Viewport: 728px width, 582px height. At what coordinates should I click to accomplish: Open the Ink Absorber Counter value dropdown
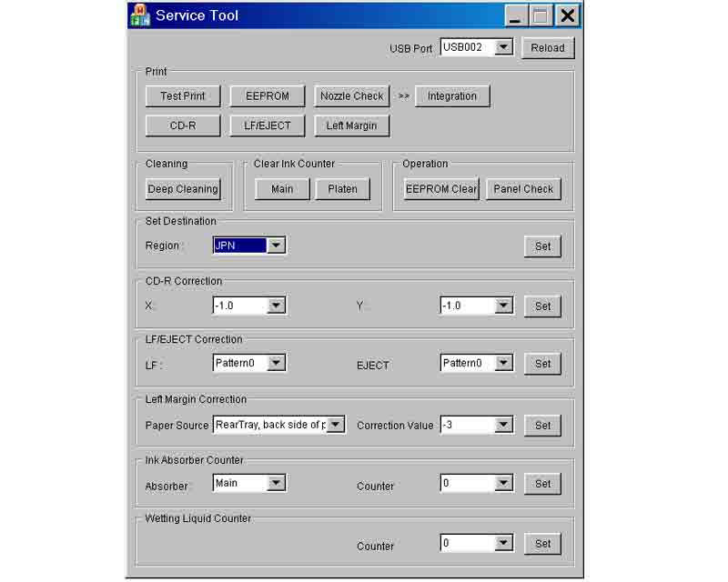(x=476, y=483)
